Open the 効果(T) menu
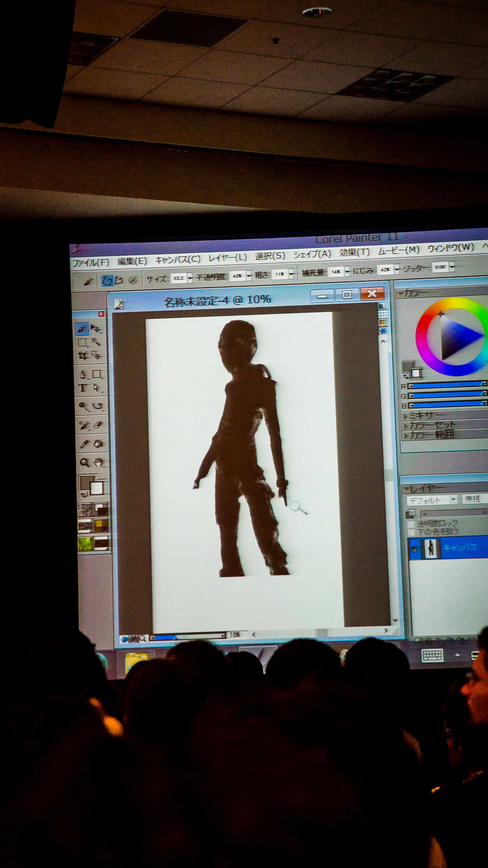488x868 pixels. tap(354, 253)
